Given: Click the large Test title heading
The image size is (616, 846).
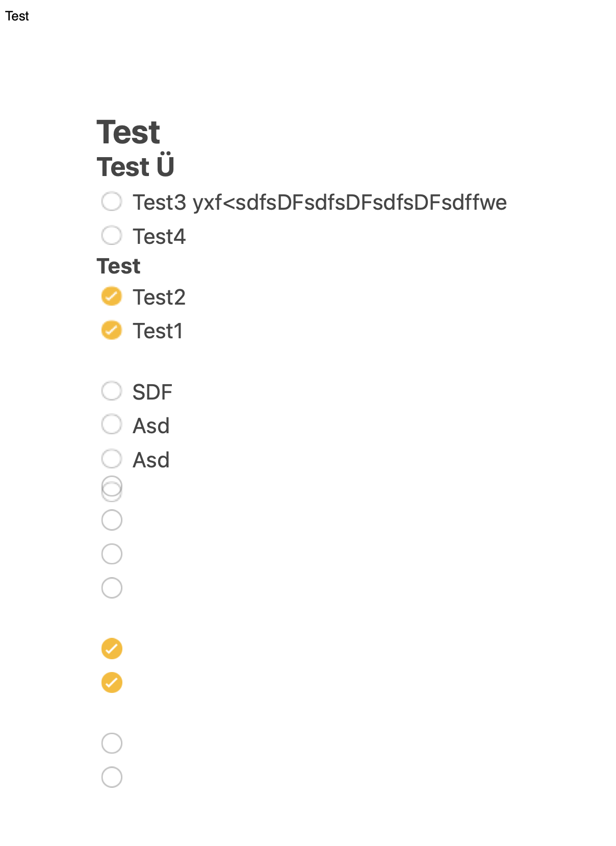Looking at the screenshot, I should click(x=129, y=132).
